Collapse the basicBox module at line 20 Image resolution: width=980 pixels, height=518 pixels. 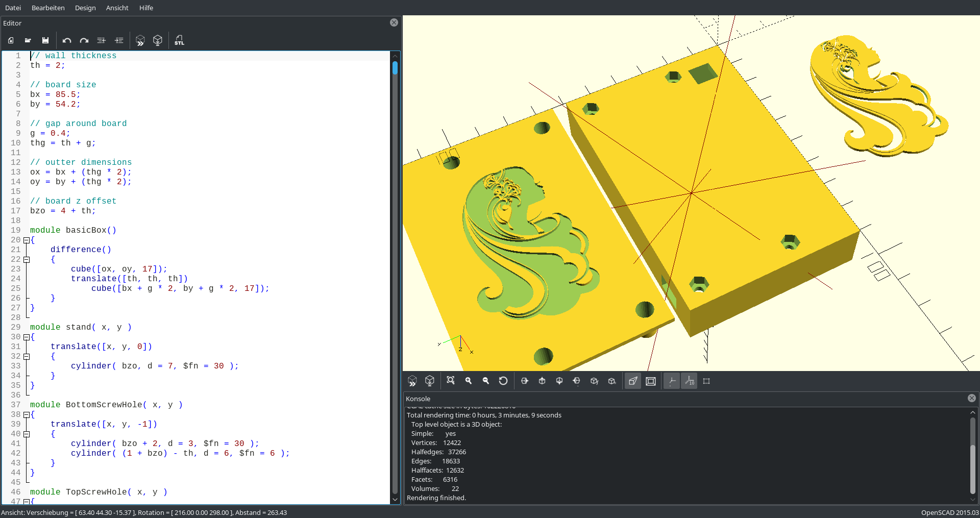pyautogui.click(x=27, y=240)
